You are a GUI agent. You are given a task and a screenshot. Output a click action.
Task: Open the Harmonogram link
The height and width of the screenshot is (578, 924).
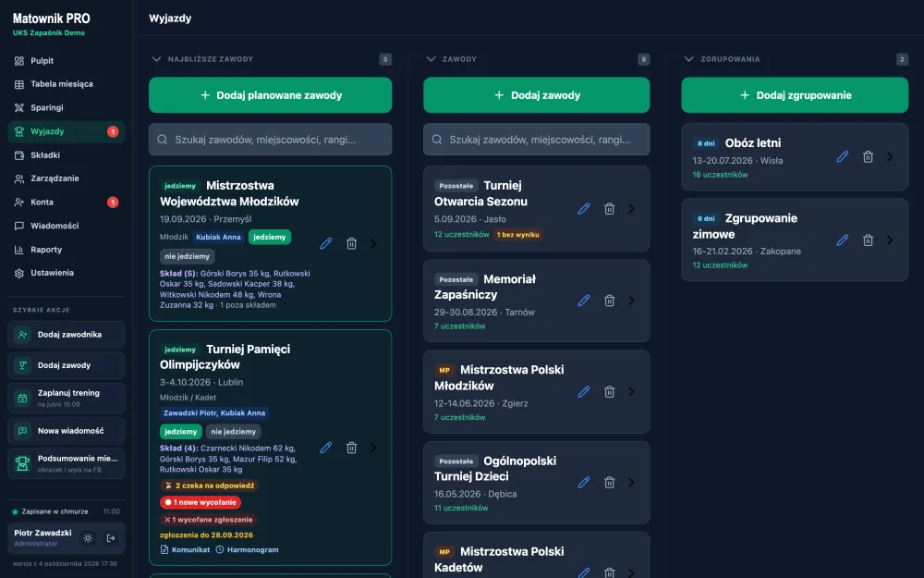[x=247, y=549]
